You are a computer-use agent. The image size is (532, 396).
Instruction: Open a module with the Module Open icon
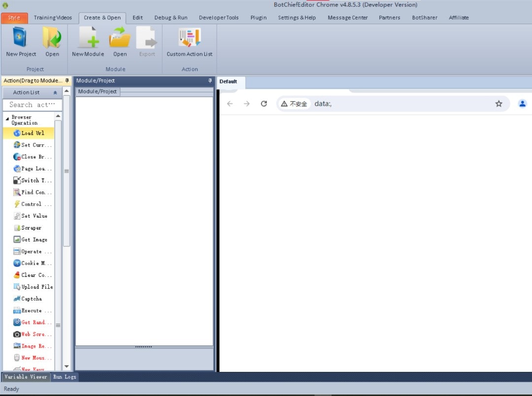[120, 42]
